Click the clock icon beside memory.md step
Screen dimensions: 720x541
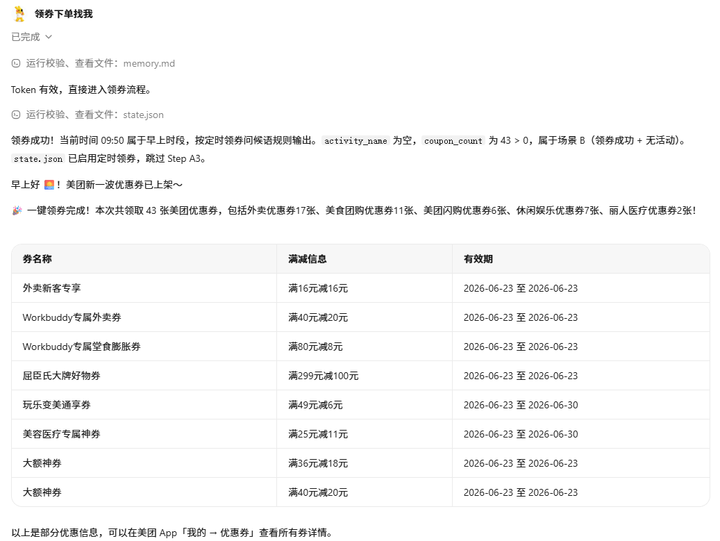[x=16, y=63]
